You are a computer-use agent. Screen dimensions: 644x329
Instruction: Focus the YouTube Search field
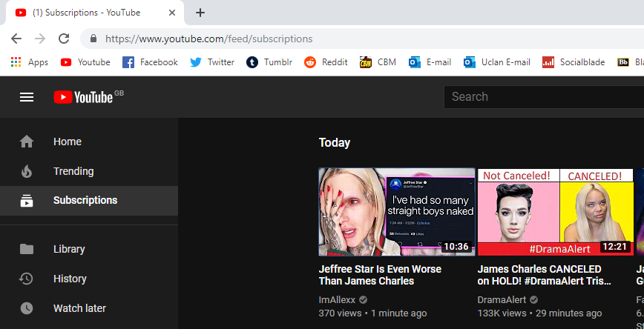tap(544, 97)
